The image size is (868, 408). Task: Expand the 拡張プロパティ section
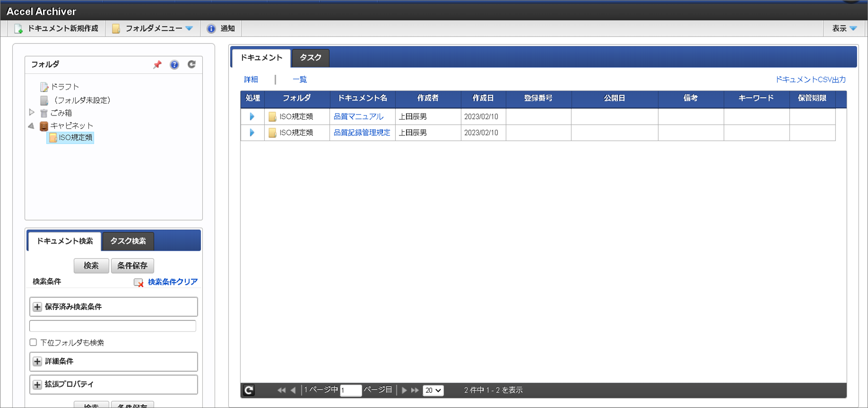coord(37,384)
